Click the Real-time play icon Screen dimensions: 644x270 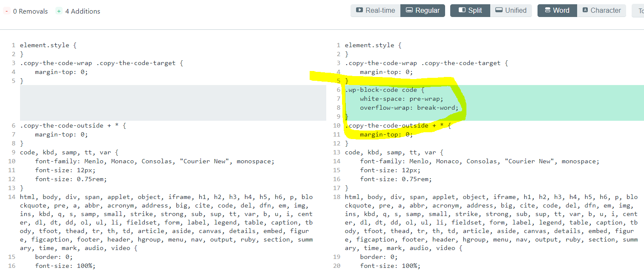point(359,10)
